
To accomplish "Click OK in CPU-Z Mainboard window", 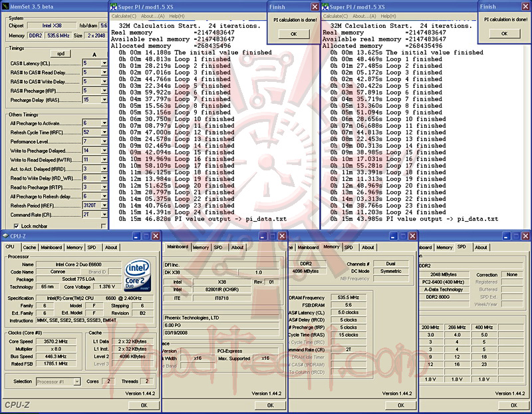I will click(x=271, y=405).
